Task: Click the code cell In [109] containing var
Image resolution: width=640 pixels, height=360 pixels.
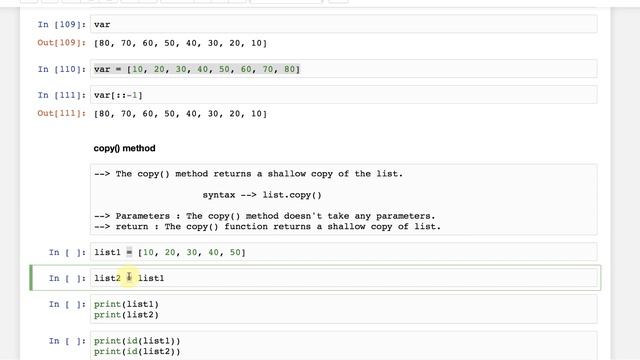Action: tap(343, 24)
